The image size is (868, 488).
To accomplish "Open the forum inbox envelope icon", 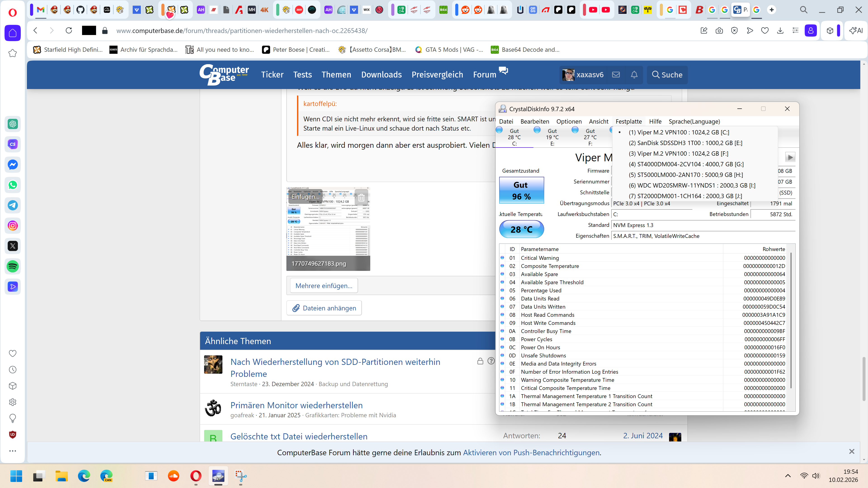I will (616, 74).
